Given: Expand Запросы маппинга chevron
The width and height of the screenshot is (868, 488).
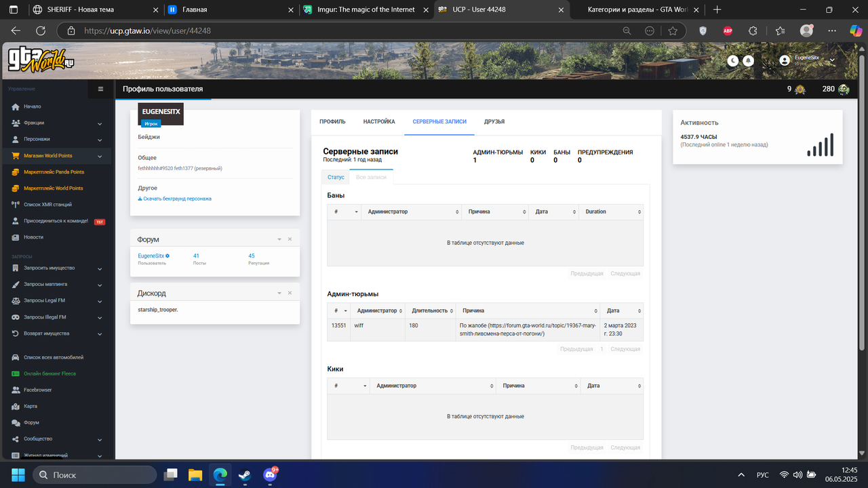Looking at the screenshot, I should point(100,285).
